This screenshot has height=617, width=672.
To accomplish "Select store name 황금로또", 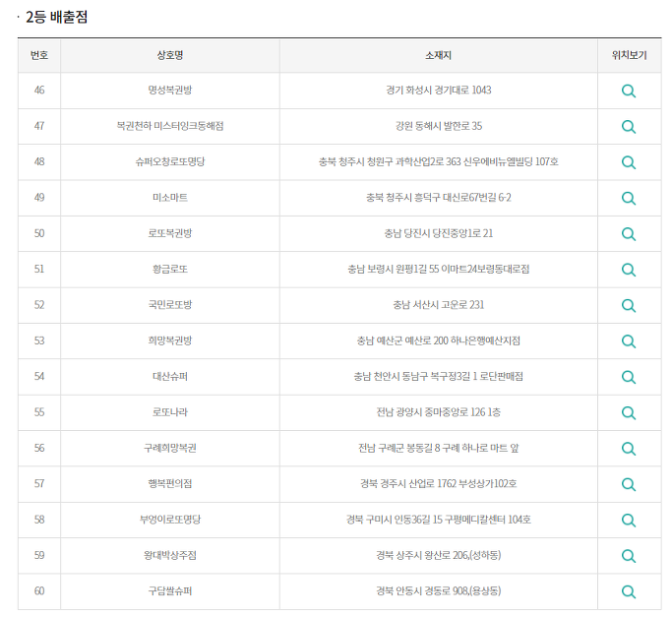I will tap(170, 270).
